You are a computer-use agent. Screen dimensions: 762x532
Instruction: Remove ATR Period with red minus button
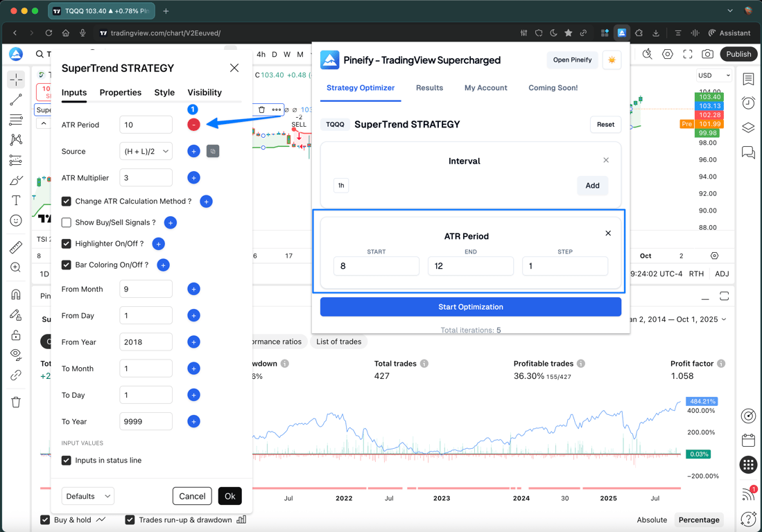193,125
